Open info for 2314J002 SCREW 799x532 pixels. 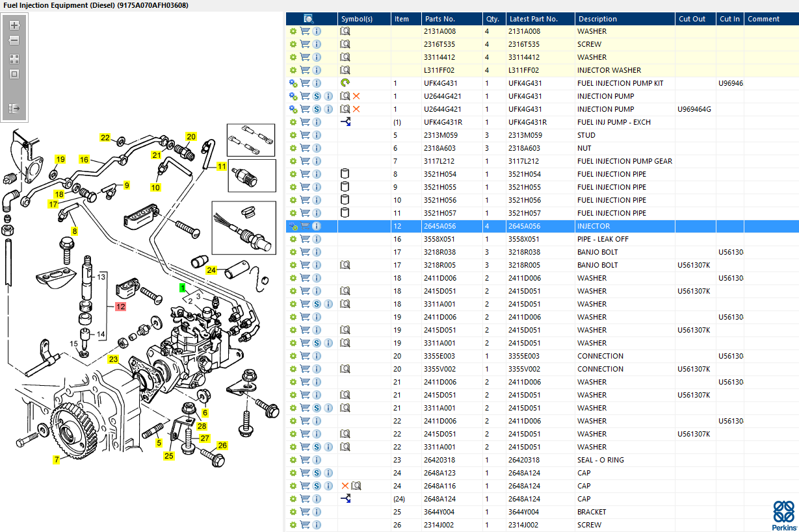[317, 525]
